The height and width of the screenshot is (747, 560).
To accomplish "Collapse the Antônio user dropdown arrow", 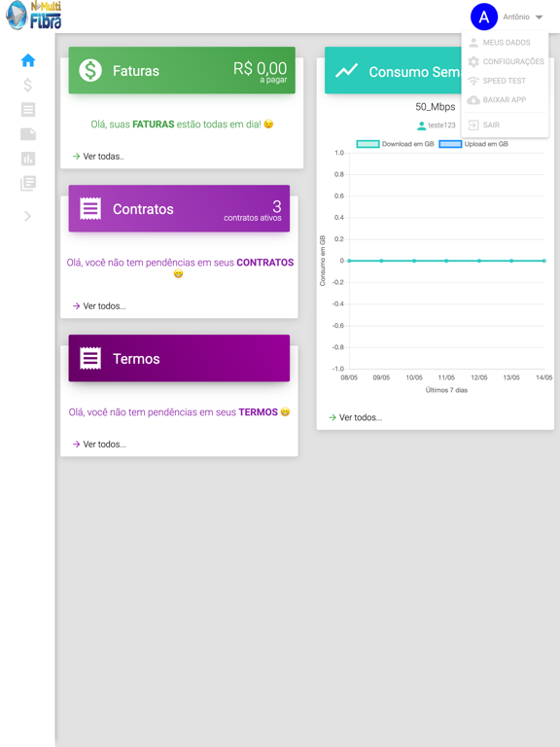I will (x=539, y=18).
